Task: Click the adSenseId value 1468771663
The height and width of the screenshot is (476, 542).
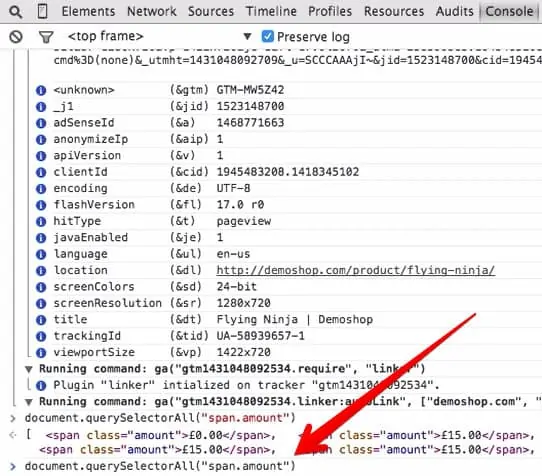Action: click(x=250, y=123)
